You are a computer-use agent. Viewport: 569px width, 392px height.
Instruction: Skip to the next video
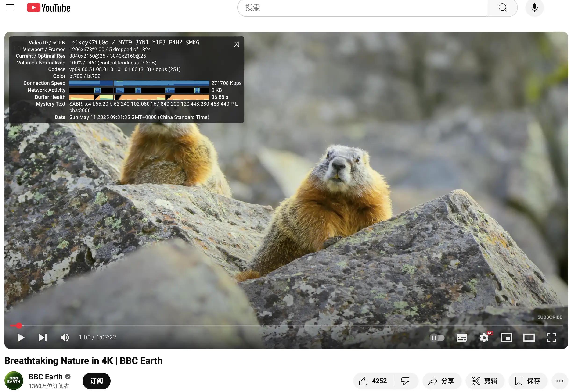[x=43, y=338]
